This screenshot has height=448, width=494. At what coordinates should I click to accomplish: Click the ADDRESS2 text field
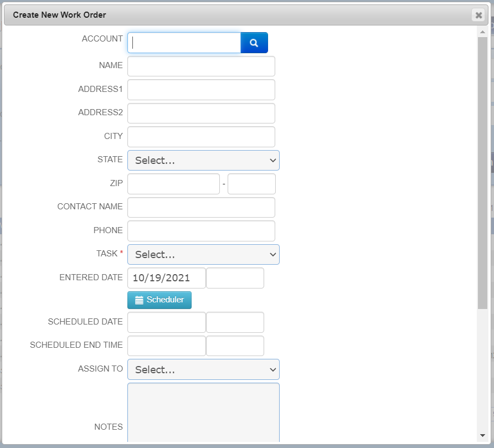pyautogui.click(x=201, y=113)
